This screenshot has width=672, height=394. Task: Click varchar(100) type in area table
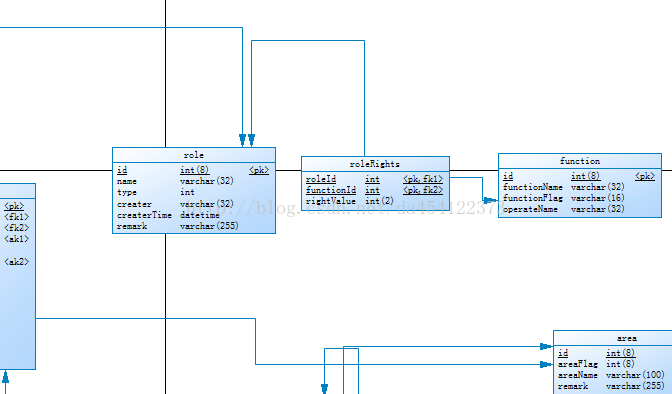click(x=635, y=375)
